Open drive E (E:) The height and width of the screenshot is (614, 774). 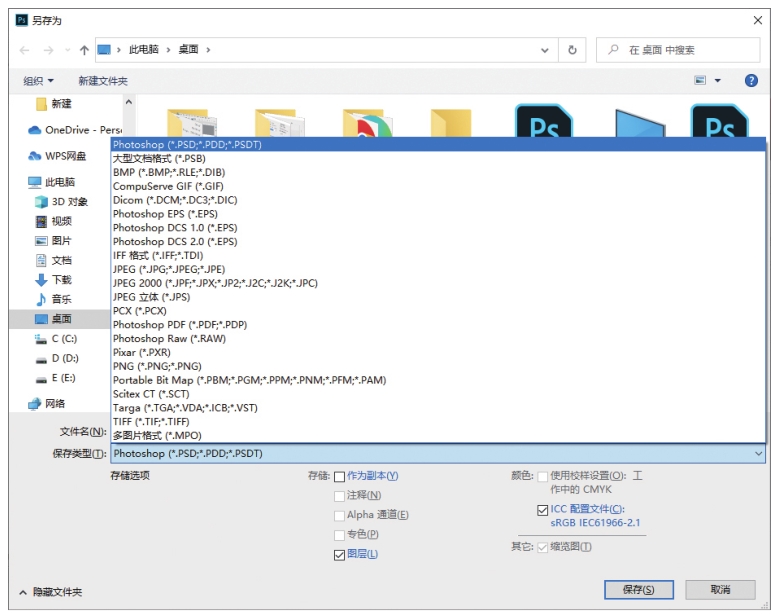55,378
